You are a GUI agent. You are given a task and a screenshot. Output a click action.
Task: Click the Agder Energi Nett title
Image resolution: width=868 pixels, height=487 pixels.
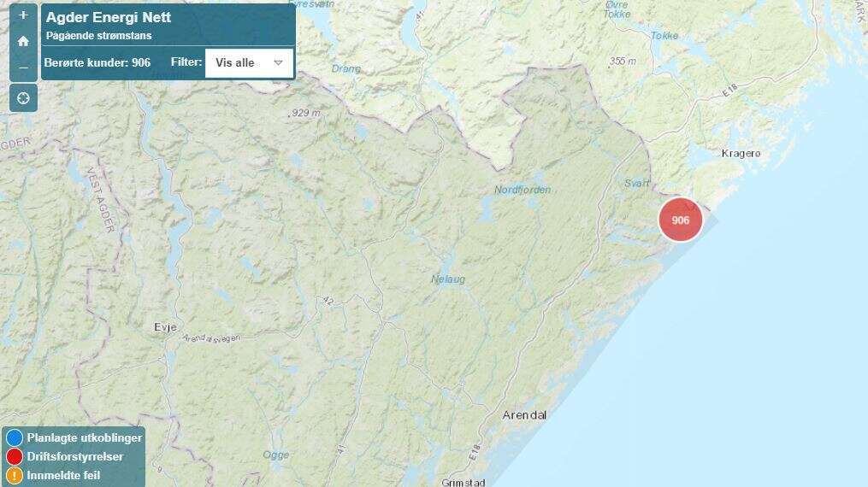pyautogui.click(x=109, y=17)
